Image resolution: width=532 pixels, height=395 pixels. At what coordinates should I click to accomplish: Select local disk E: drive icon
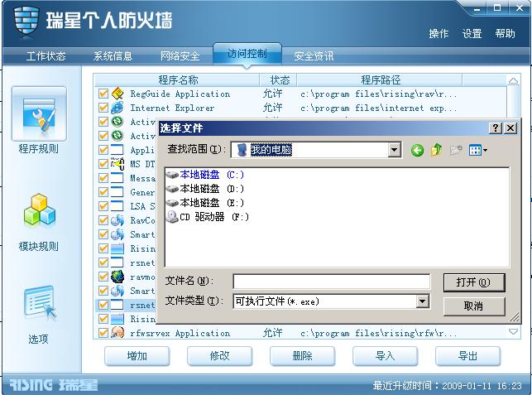(x=172, y=203)
